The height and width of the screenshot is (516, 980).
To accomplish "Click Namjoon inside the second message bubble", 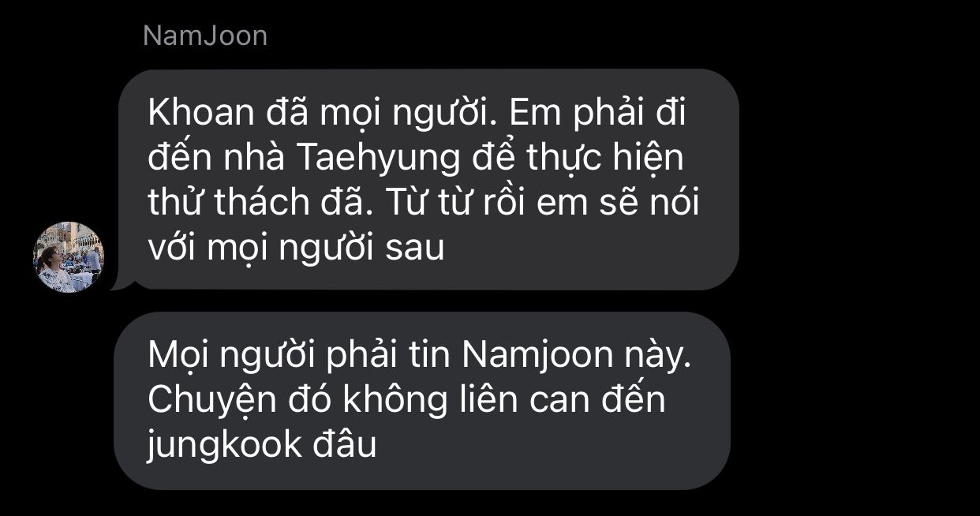I will coord(537,356).
